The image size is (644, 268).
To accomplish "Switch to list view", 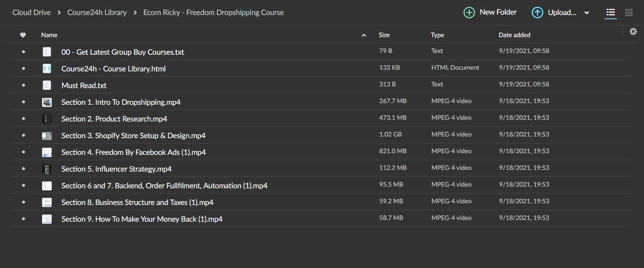I will [611, 13].
